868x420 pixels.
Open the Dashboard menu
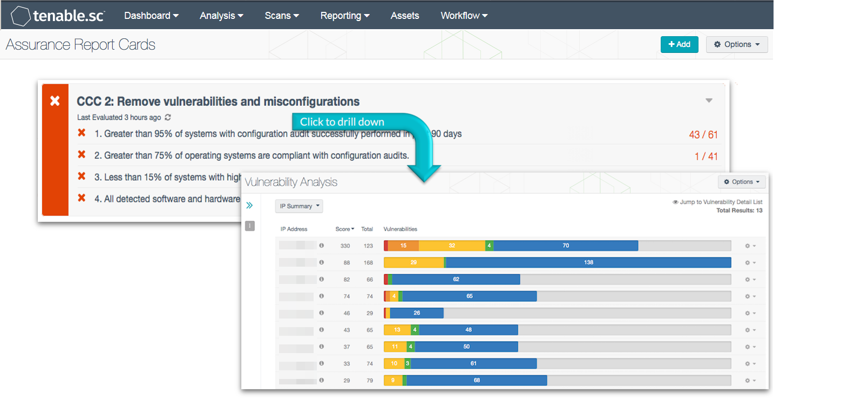pyautogui.click(x=151, y=16)
